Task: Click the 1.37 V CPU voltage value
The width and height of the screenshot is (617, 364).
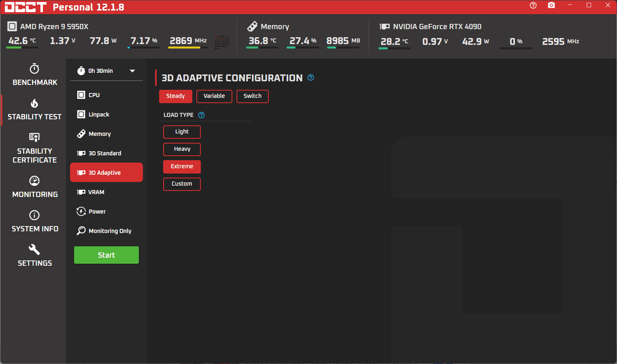Action: point(63,41)
